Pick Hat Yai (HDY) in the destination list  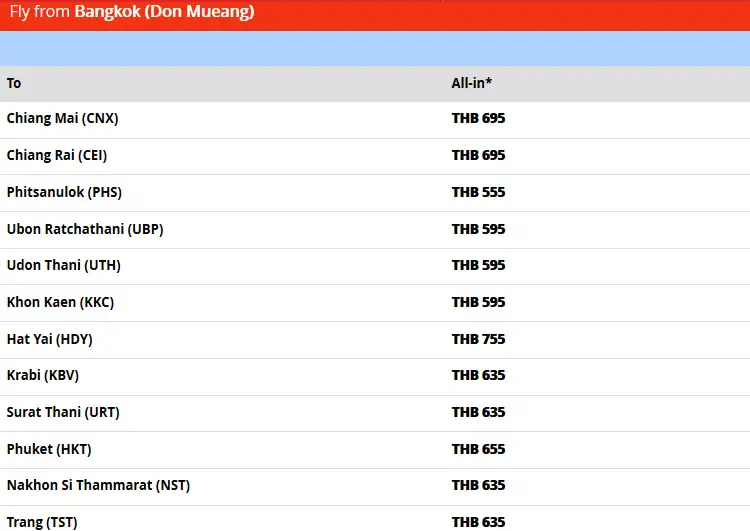pyautogui.click(x=50, y=339)
